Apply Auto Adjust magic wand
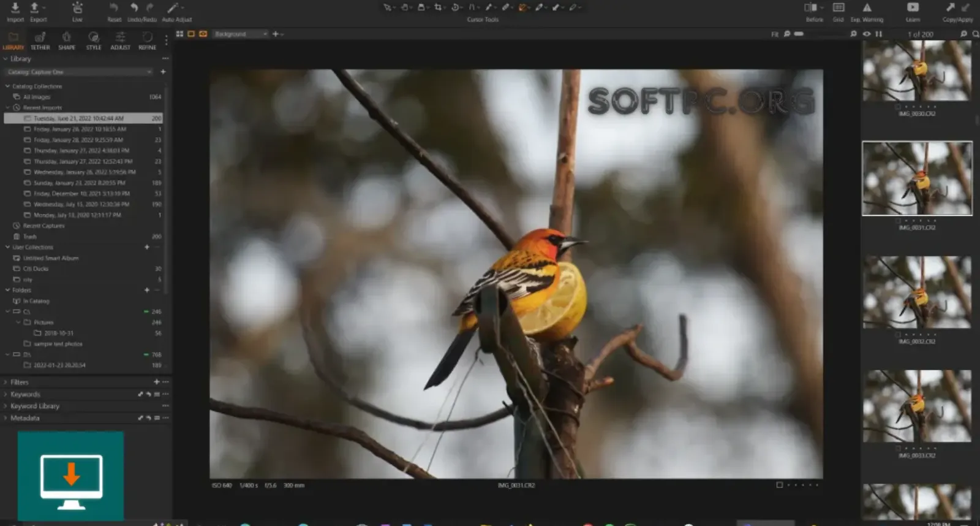 pos(173,7)
